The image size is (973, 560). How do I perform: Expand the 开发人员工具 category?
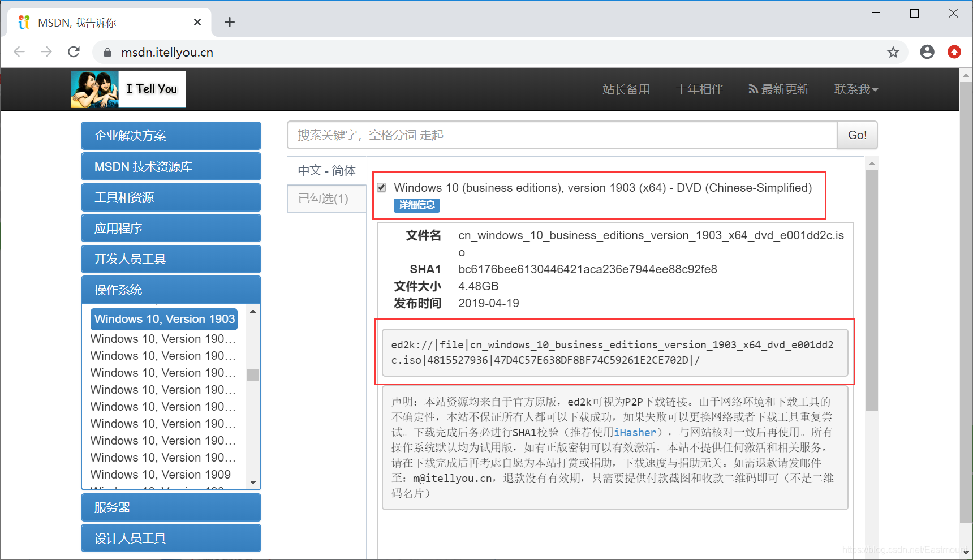tap(171, 259)
